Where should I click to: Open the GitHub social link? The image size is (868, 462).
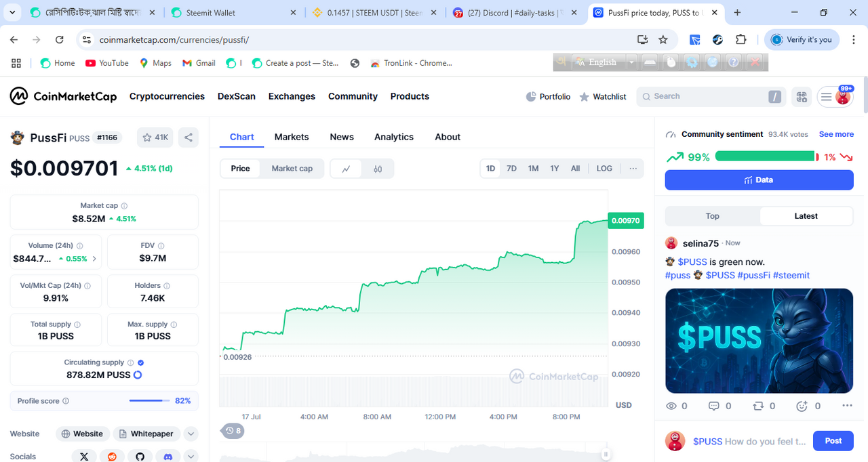coord(140,457)
